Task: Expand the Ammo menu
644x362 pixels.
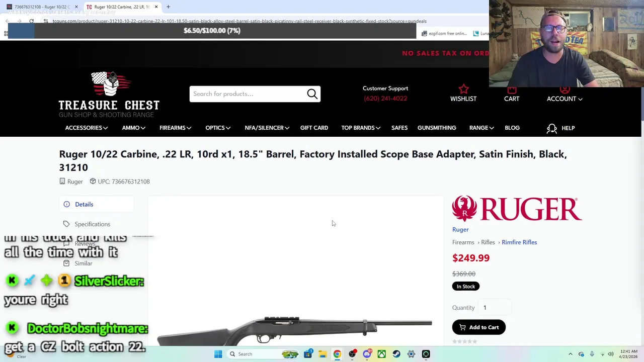Action: (133, 128)
